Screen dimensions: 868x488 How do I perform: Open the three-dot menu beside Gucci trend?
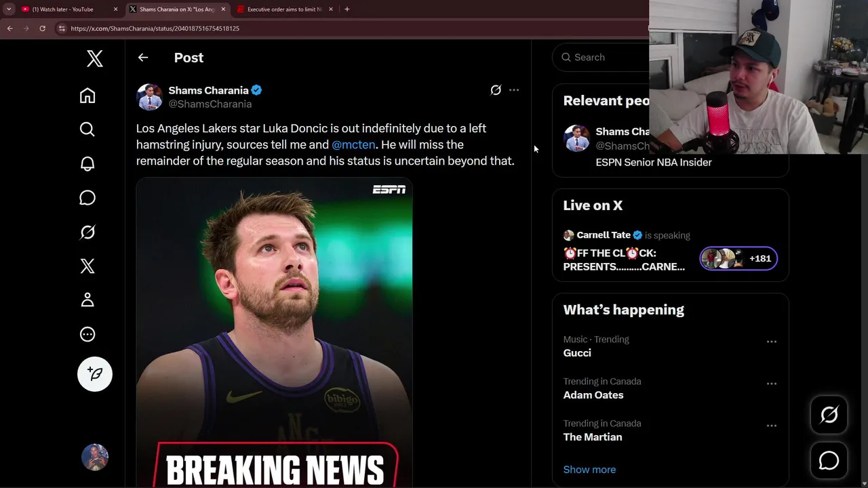772,342
